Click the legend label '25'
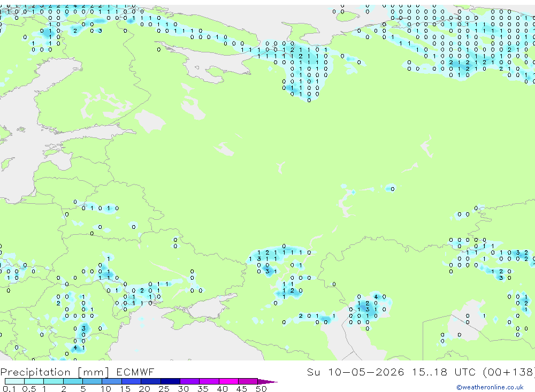Viewport: 535px width, 392px height. tap(164, 389)
